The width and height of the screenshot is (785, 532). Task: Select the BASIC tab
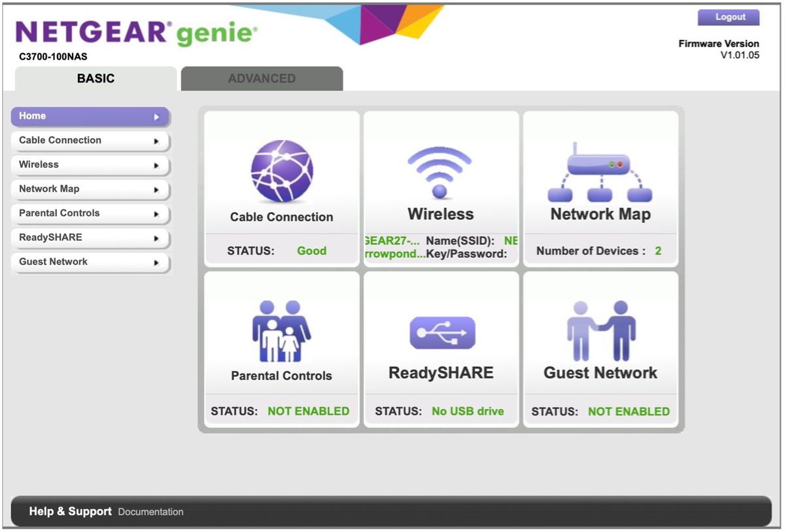(x=95, y=78)
